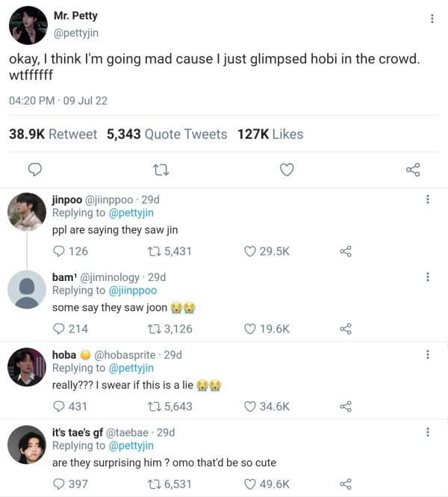Open more options on hoba's reply

pyautogui.click(x=427, y=355)
